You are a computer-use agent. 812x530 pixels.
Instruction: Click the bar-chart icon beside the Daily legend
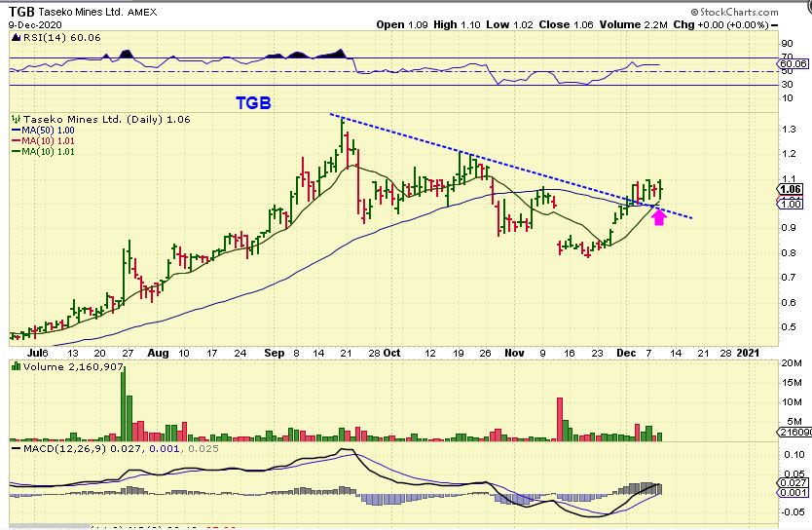point(16,119)
